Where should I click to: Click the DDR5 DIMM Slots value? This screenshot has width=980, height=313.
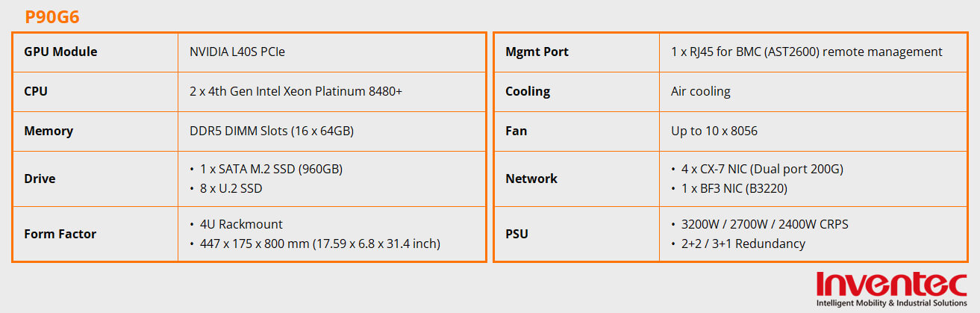pos(271,131)
